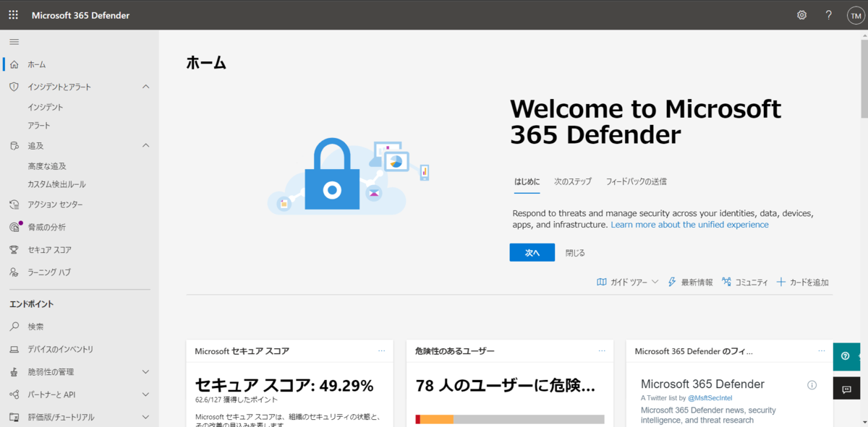Viewport: 868px width, 427px height.
Task: Click the 最新情報 label
Action: [x=697, y=282]
